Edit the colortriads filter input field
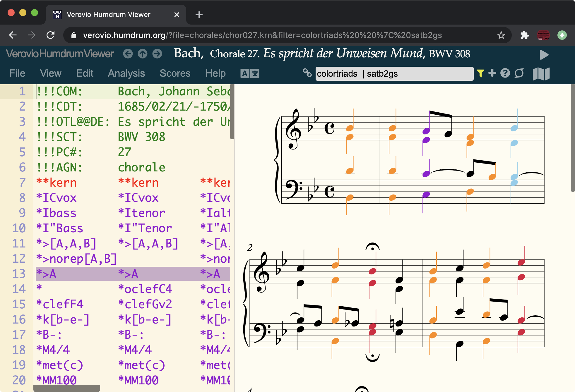 click(381, 74)
